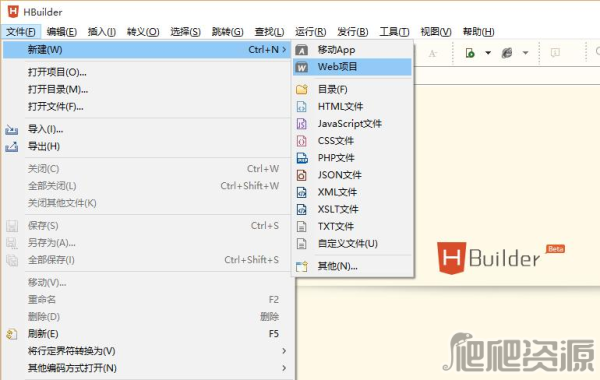The width and height of the screenshot is (600, 380).
Task: Open the 运行(R) menu
Action: [310, 32]
